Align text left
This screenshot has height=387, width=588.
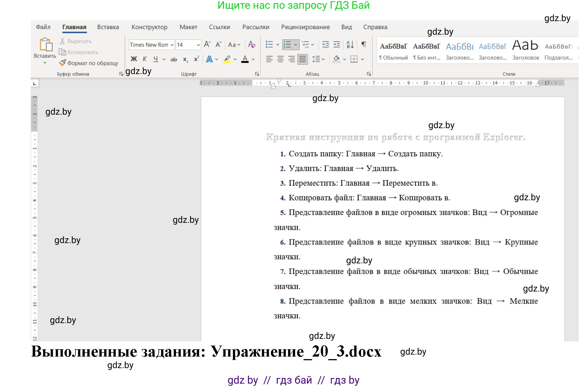tap(269, 59)
